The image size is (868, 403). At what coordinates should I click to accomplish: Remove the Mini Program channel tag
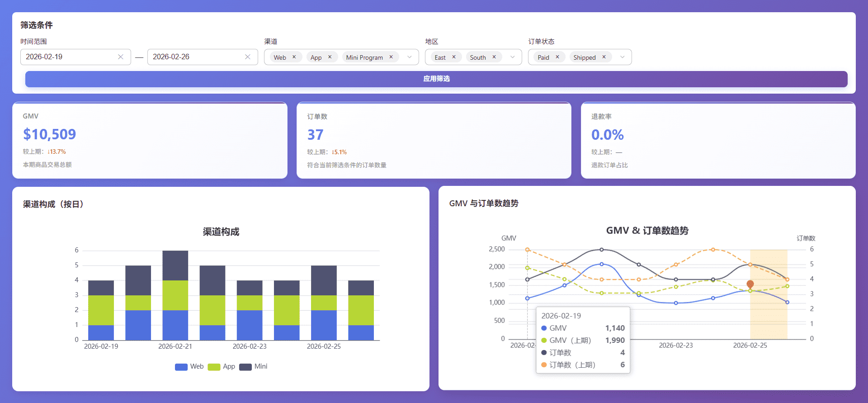point(391,57)
